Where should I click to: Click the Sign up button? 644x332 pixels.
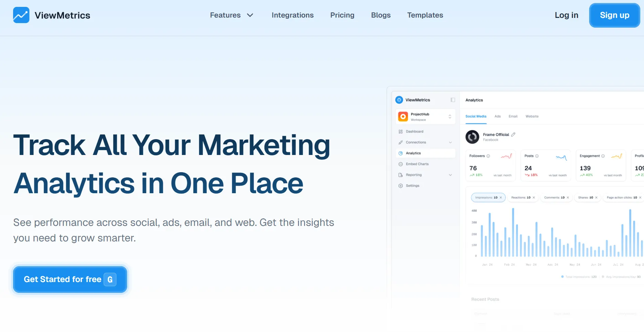[x=614, y=15]
